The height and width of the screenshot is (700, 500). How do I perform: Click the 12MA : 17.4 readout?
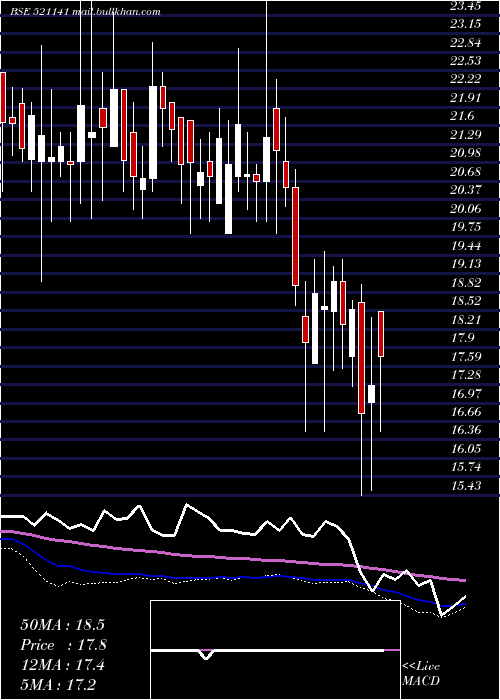click(x=62, y=665)
